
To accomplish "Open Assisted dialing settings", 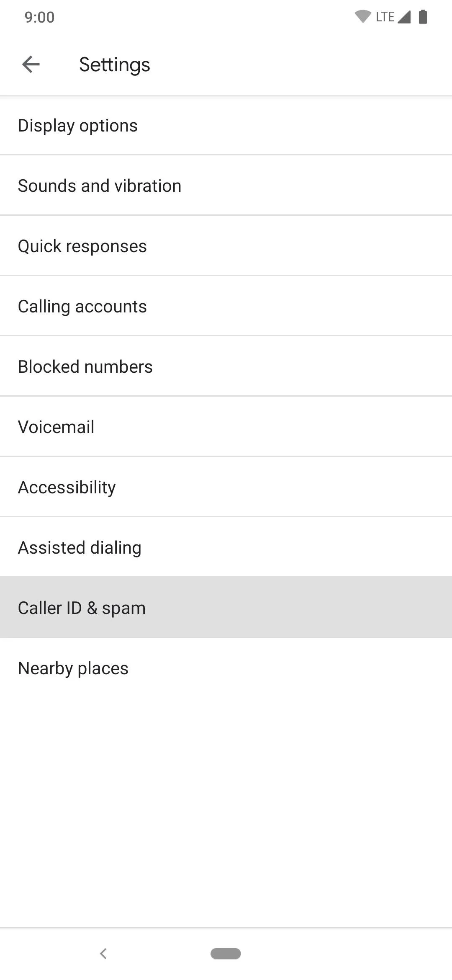I will coord(226,547).
